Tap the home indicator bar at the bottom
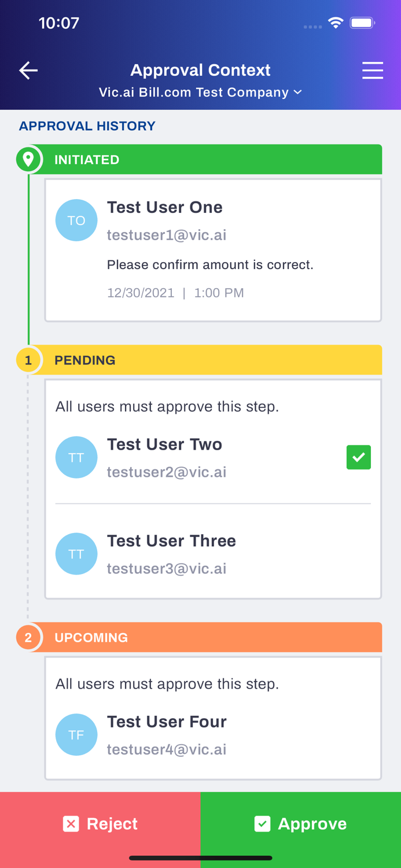 (x=200, y=858)
